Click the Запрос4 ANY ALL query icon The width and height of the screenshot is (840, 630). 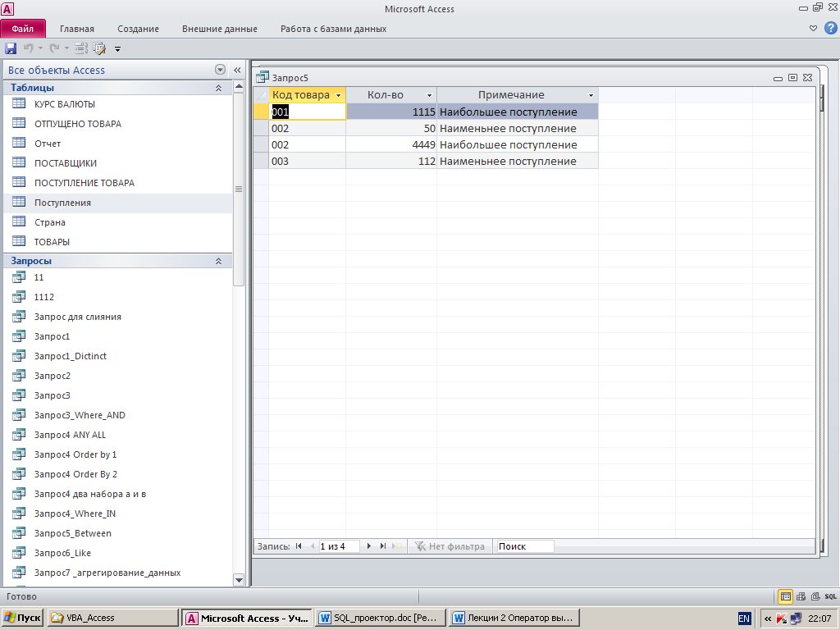[19, 434]
